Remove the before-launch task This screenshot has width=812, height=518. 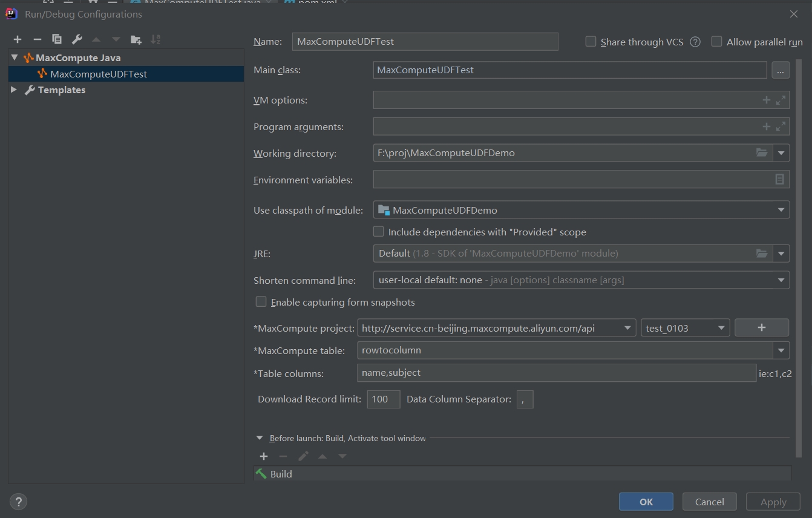point(283,456)
